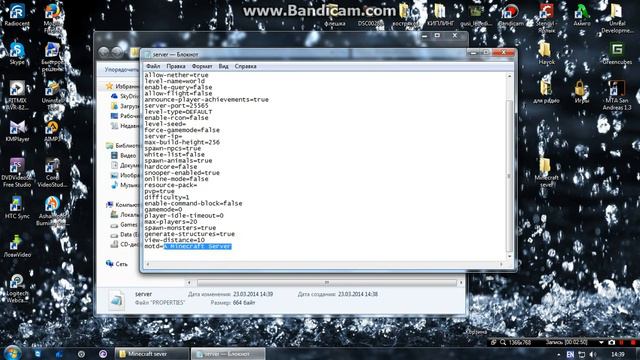
Task: Open the Вид menu in Notepad
Action: coord(223,66)
